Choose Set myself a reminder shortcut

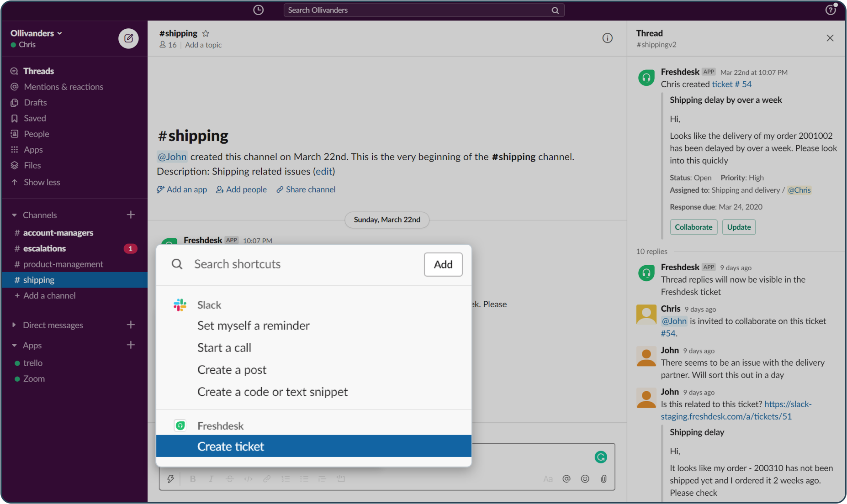coord(253,325)
